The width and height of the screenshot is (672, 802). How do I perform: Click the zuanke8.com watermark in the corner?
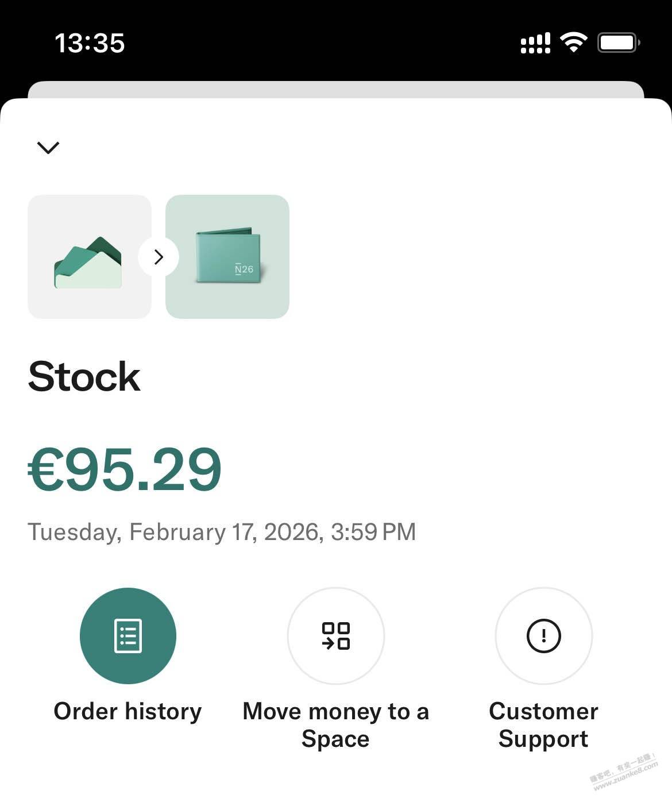624,773
